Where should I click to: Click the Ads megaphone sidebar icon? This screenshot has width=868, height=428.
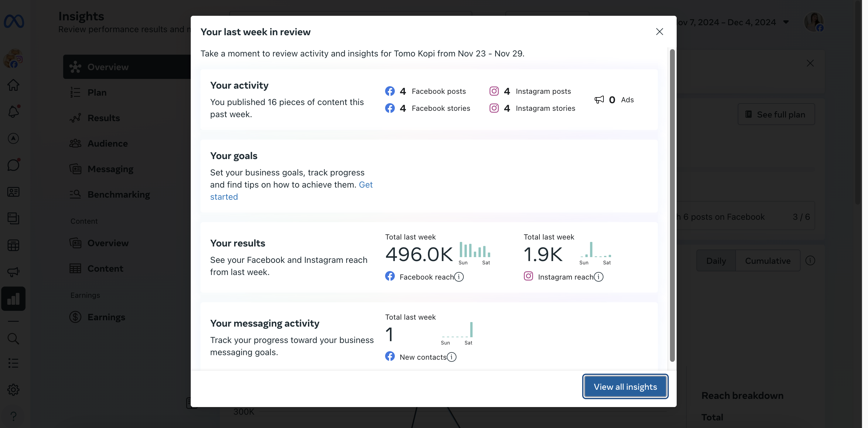pyautogui.click(x=13, y=272)
